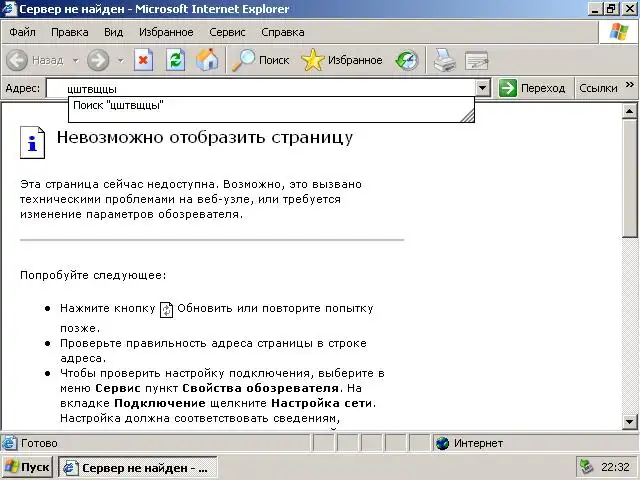640x480 pixels.
Task: Click the IE title bar icon
Action: pos(9,9)
